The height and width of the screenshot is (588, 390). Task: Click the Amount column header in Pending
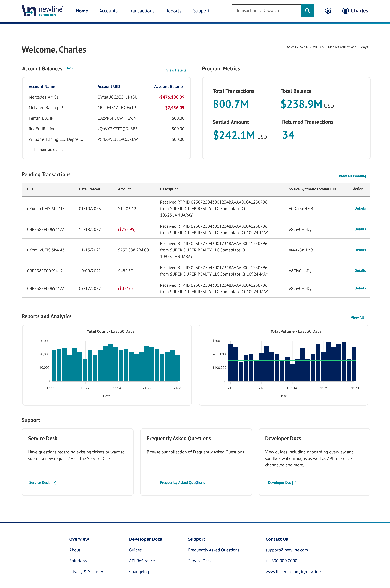124,189
